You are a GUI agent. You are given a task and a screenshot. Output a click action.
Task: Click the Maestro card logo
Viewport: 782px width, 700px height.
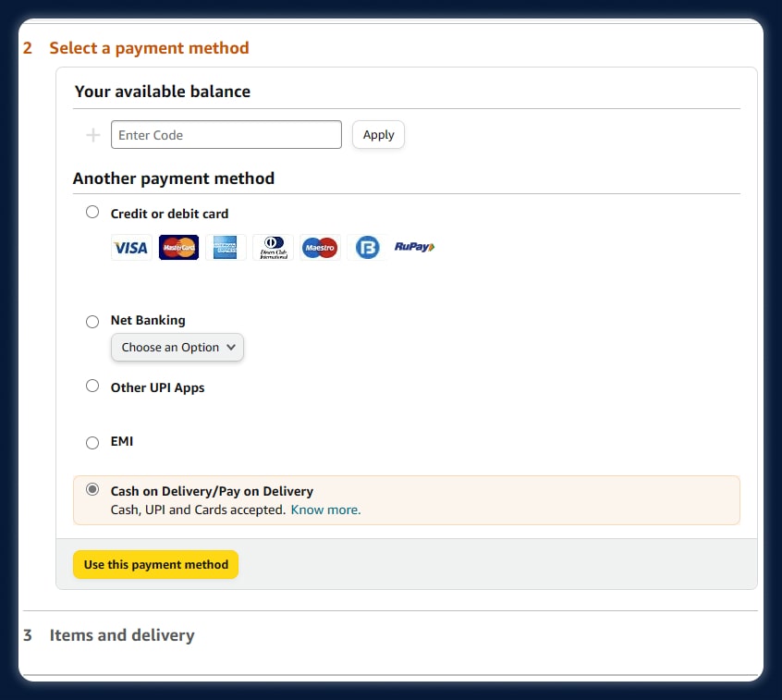tap(320, 248)
